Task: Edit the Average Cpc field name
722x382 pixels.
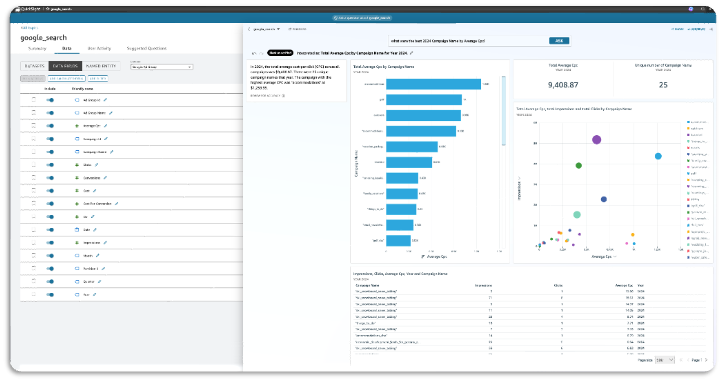Action: pos(106,126)
